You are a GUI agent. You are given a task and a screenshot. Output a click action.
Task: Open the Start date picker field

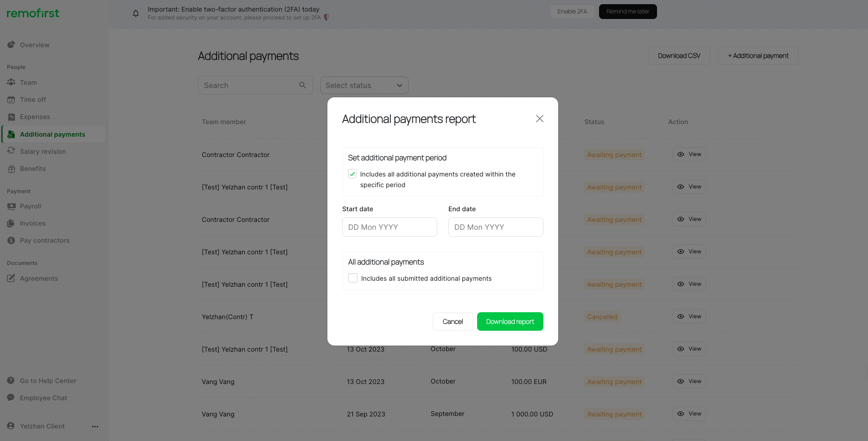point(389,227)
